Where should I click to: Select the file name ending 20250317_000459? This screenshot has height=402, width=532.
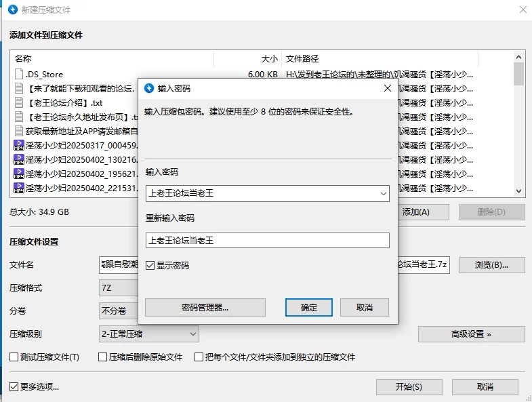point(82,145)
